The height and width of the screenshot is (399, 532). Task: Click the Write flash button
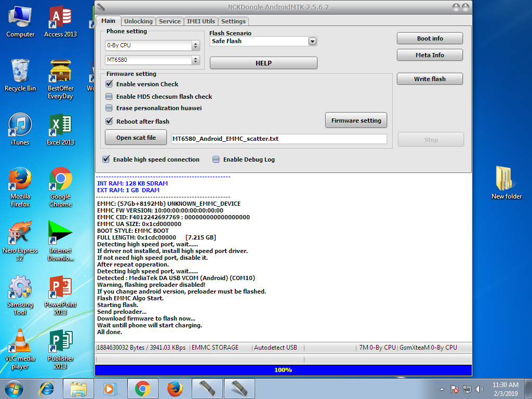coord(430,79)
